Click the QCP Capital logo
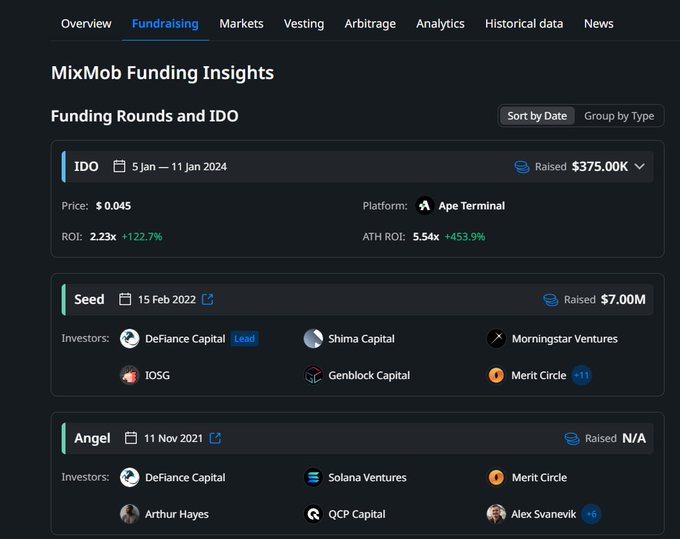 click(x=313, y=514)
